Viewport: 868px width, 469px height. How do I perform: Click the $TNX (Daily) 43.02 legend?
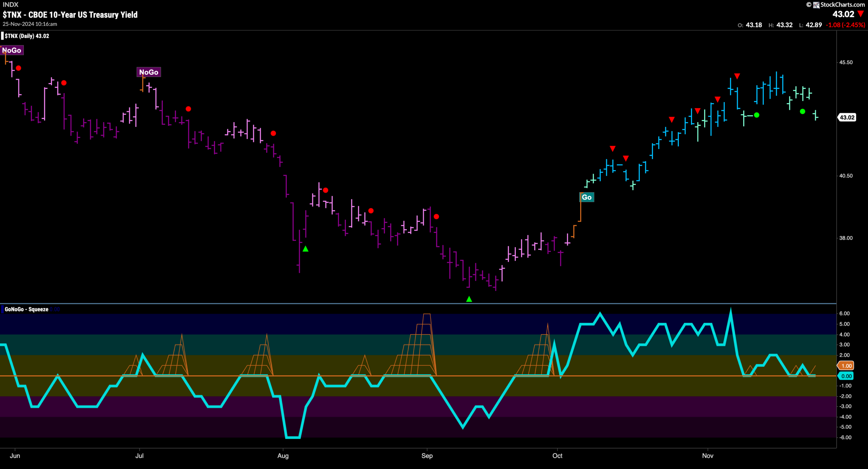(x=27, y=36)
